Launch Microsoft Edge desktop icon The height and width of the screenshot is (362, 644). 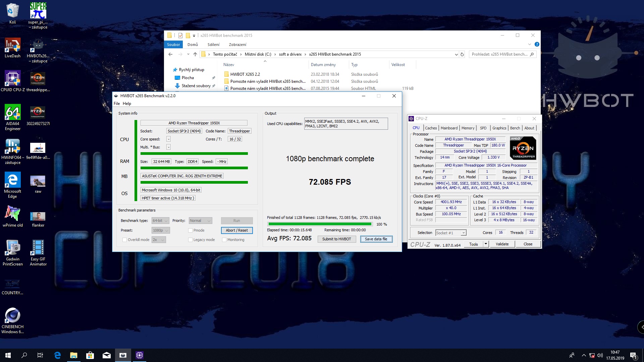coord(12,185)
